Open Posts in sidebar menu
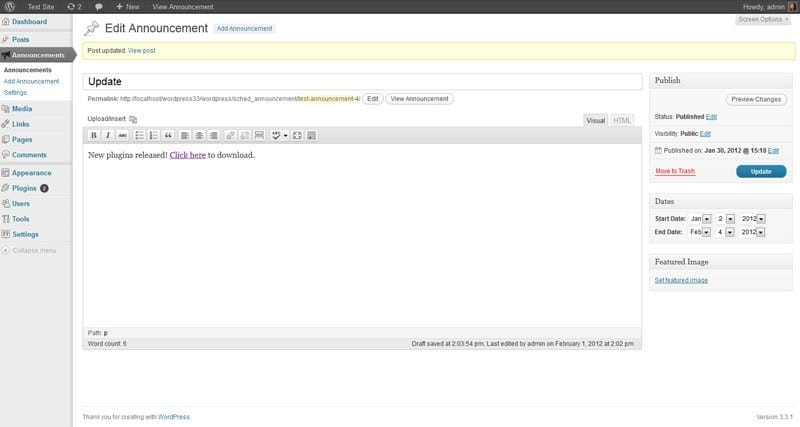800x427 pixels. click(x=20, y=39)
